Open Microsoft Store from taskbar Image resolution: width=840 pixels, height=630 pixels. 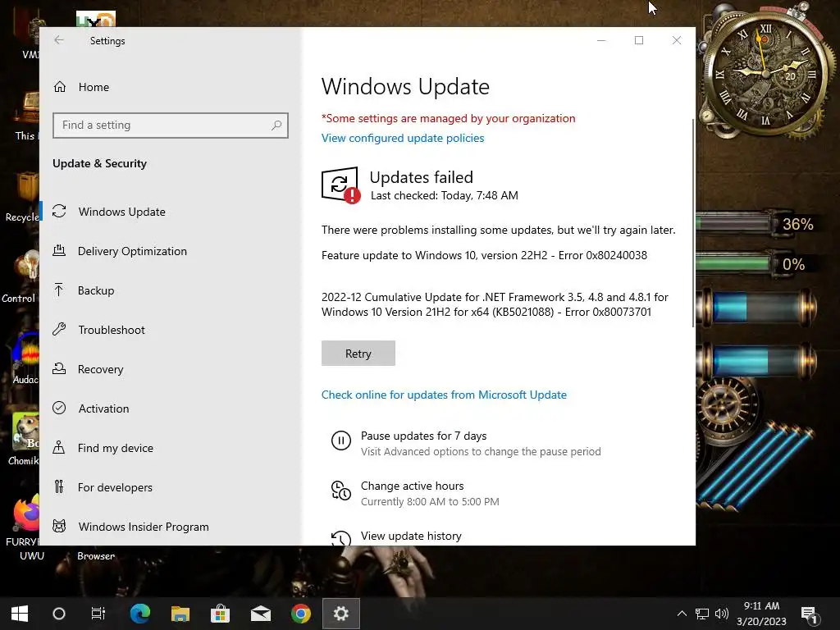[x=220, y=614]
